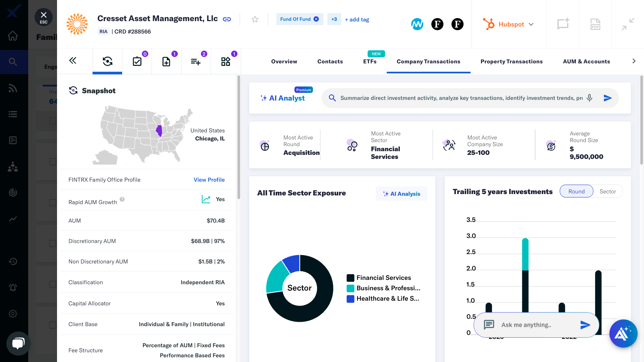The height and width of the screenshot is (362, 644).
Task: Open the tasks checklist icon tab
Action: tap(137, 61)
